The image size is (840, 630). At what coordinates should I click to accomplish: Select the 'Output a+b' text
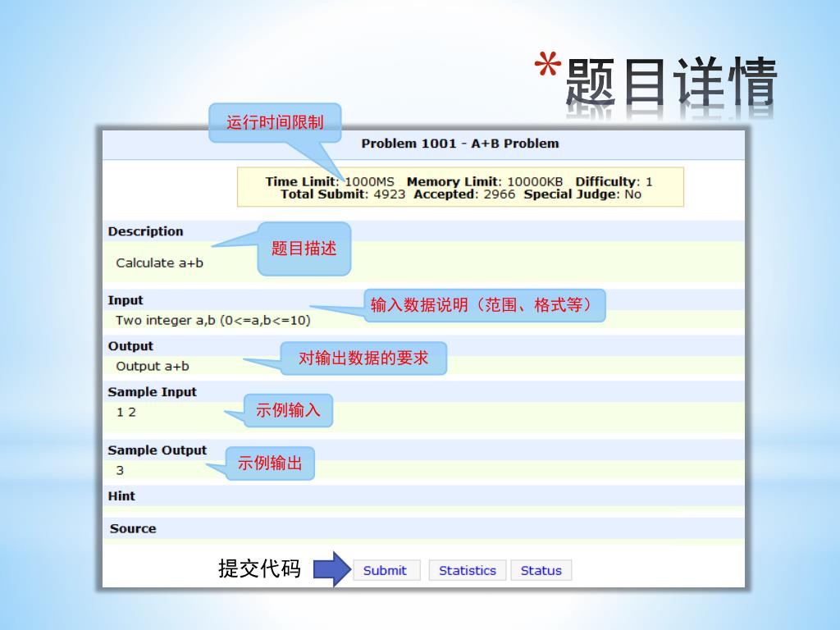[x=153, y=367]
